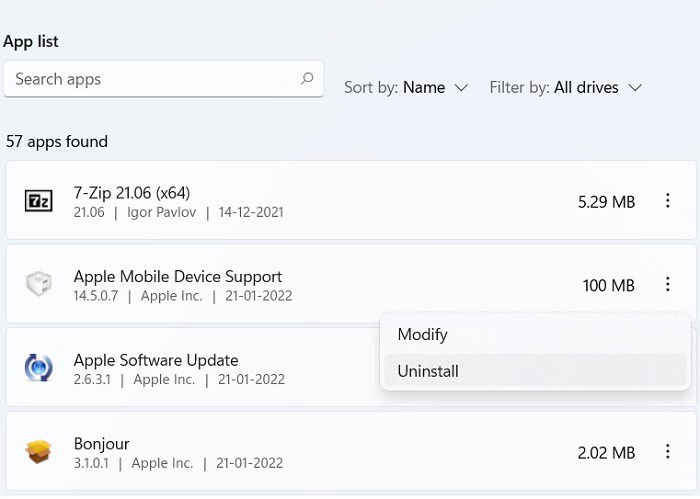Click inside the Search apps field
The width and height of the screenshot is (700, 499).
[163, 79]
